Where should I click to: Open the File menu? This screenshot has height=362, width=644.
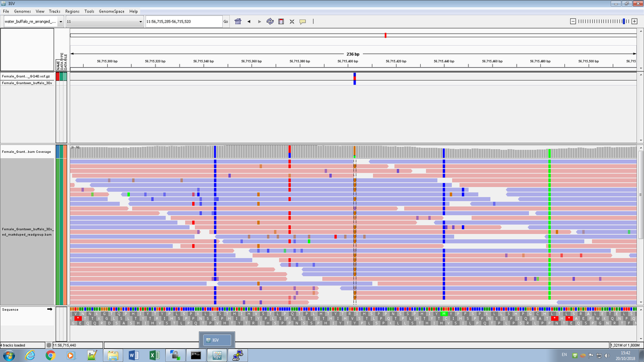6,11
